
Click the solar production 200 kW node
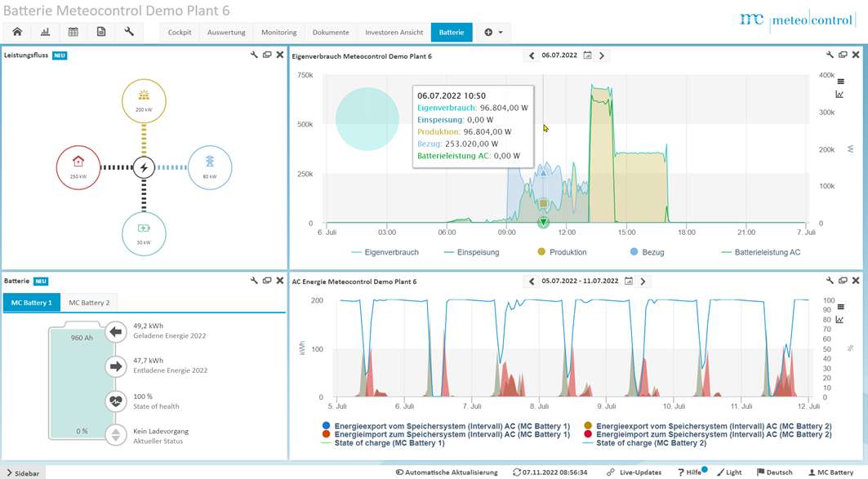pos(144,100)
